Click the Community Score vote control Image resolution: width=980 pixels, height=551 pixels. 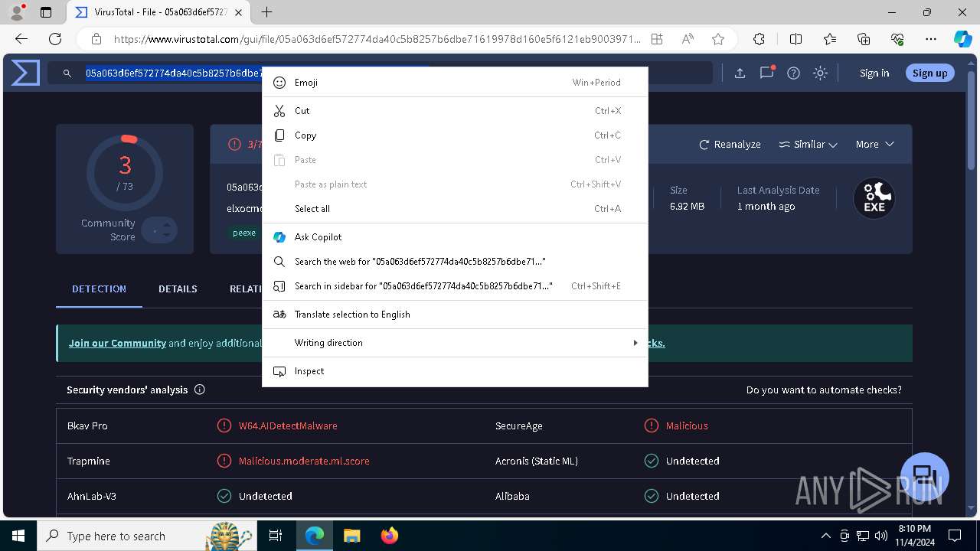point(160,230)
